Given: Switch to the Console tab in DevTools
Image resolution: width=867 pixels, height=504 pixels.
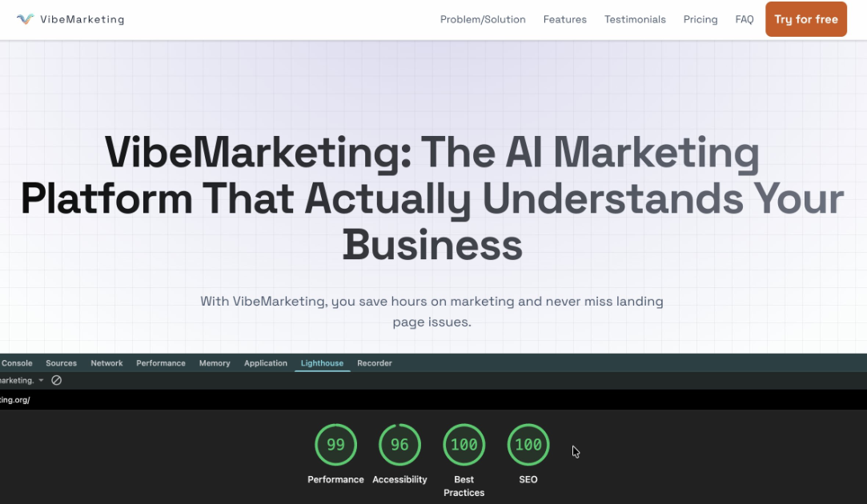Looking at the screenshot, I should click(x=17, y=363).
